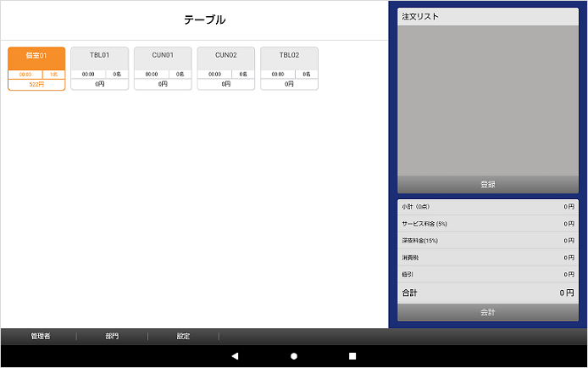
Task: Open the 部門 menu
Action: (x=112, y=337)
